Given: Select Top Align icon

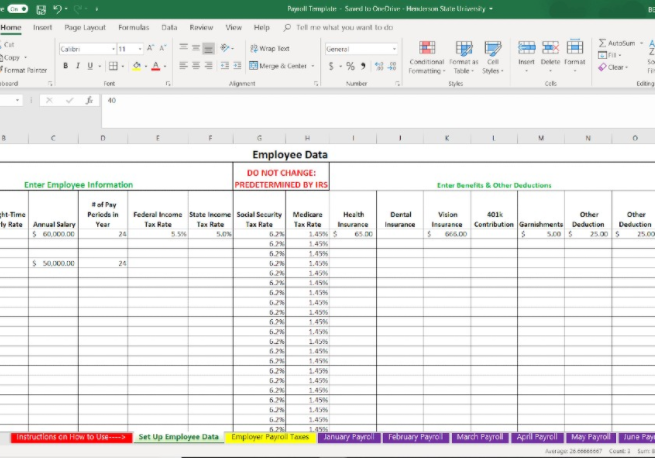Looking at the screenshot, I should point(183,48).
